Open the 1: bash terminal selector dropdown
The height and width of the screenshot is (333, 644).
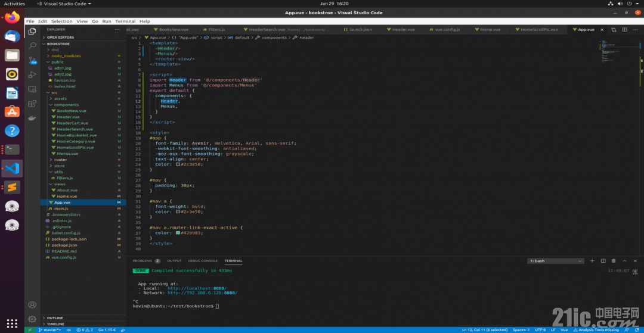(x=556, y=261)
